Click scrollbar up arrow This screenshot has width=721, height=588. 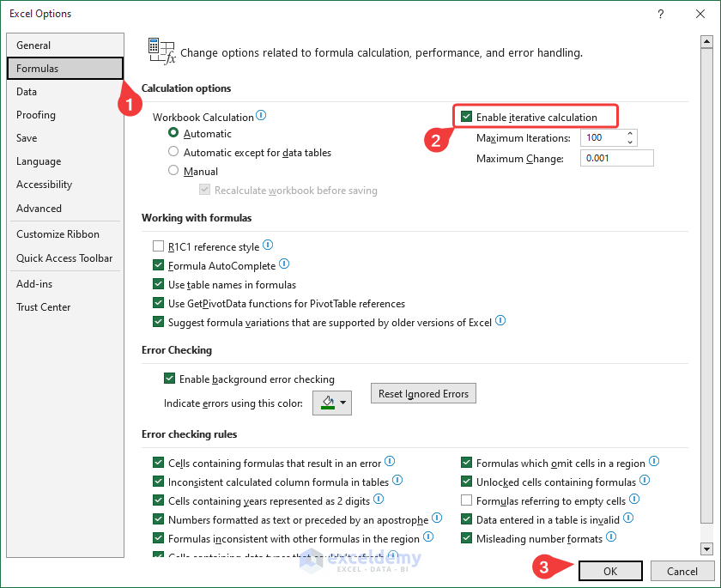coord(706,41)
